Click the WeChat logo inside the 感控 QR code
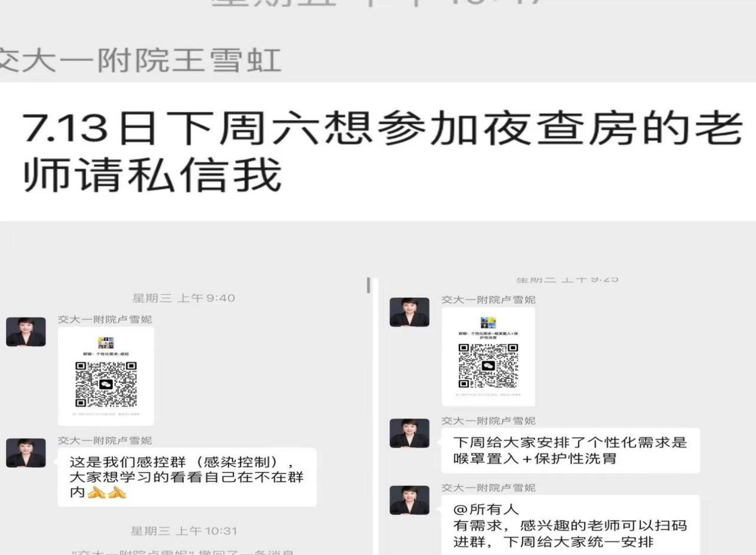The height and width of the screenshot is (555, 756). [x=106, y=384]
